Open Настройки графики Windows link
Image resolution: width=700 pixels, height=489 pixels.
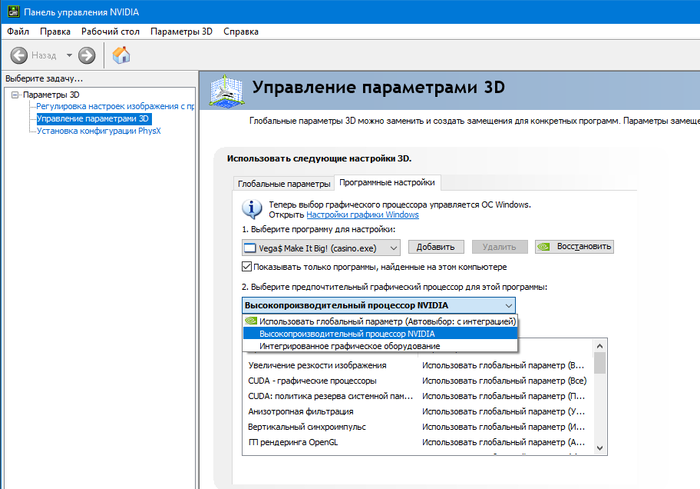(x=362, y=215)
